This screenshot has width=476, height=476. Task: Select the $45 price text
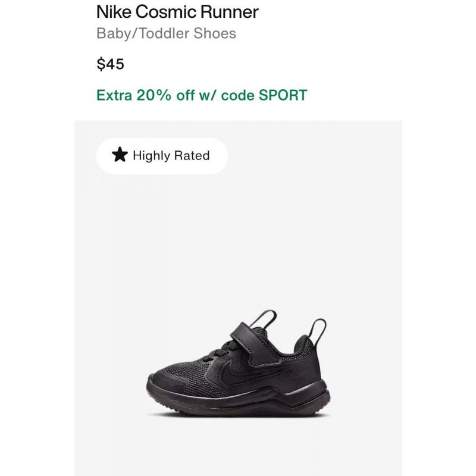click(x=110, y=64)
